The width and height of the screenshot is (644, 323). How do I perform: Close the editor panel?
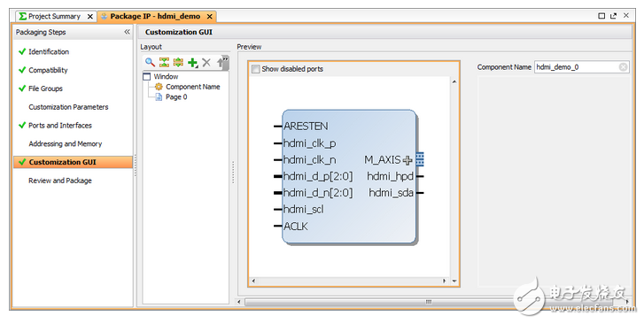pyautogui.click(x=626, y=16)
